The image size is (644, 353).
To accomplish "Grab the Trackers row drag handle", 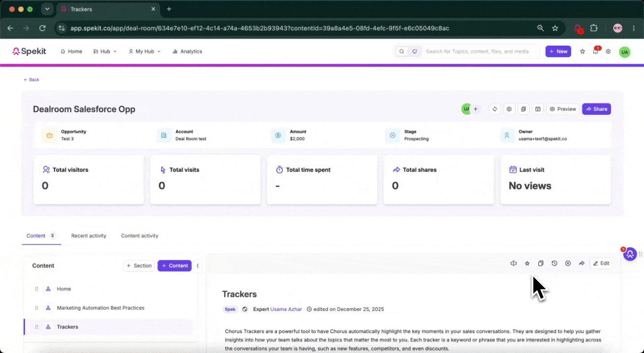I will (36, 327).
